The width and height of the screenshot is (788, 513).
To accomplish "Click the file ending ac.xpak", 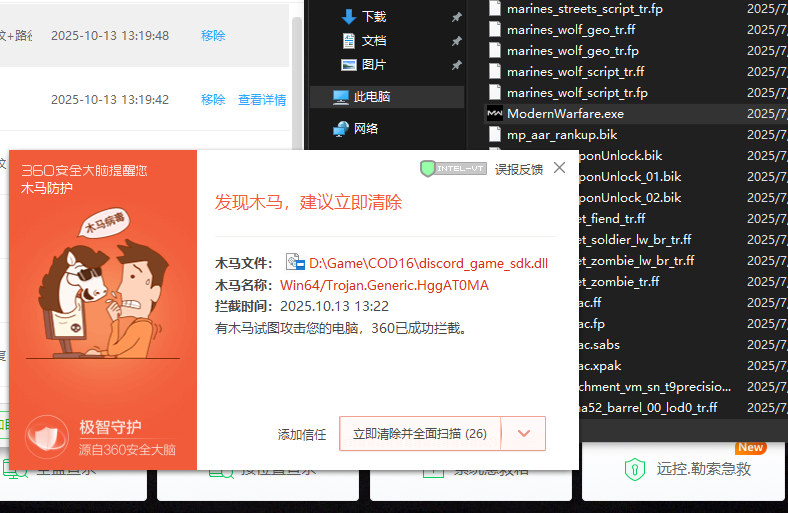I will [600, 366].
